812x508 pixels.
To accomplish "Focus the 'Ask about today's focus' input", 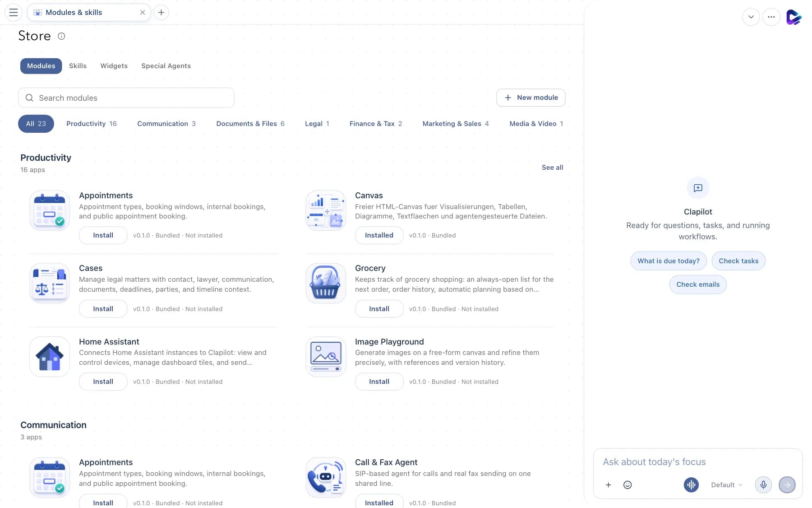I will click(x=698, y=462).
